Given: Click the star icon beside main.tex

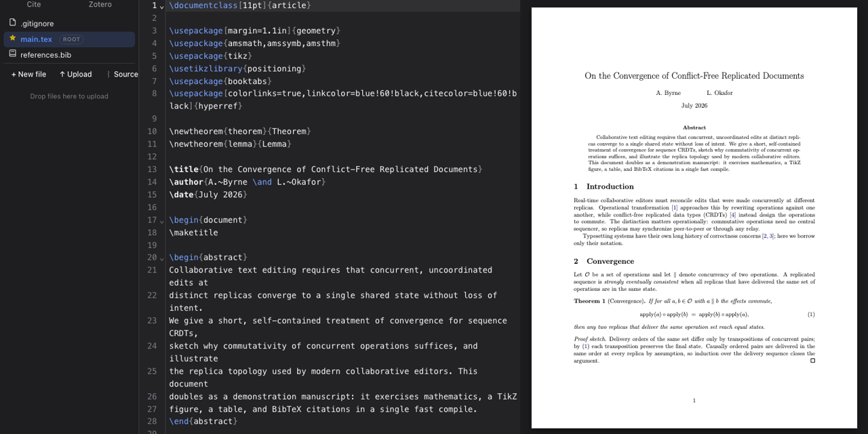Looking at the screenshot, I should coord(12,39).
